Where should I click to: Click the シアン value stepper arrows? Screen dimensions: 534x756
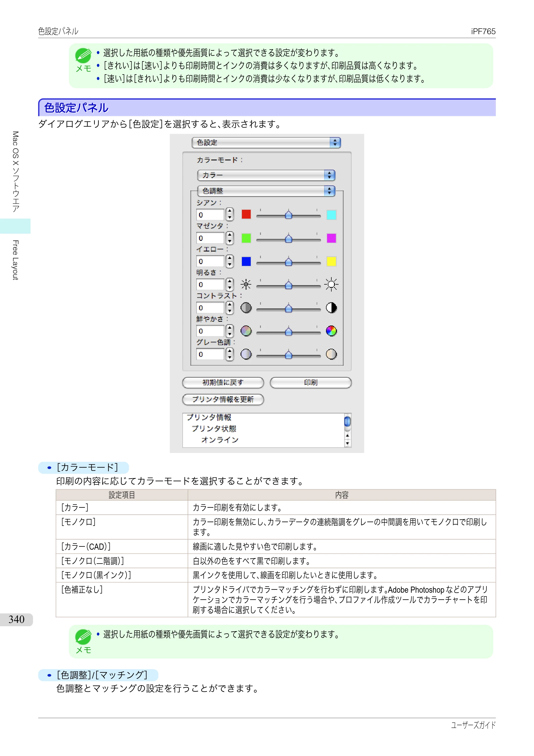pyautogui.click(x=230, y=214)
